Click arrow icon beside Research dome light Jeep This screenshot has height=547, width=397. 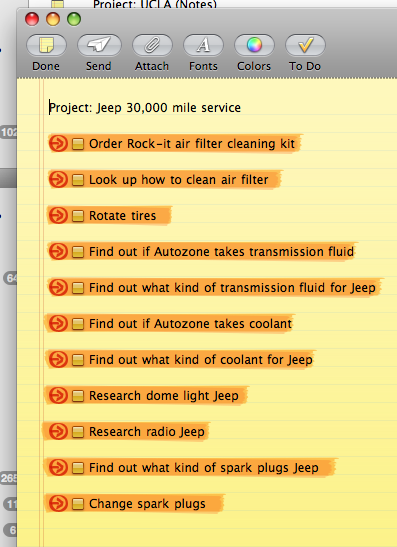coord(58,396)
